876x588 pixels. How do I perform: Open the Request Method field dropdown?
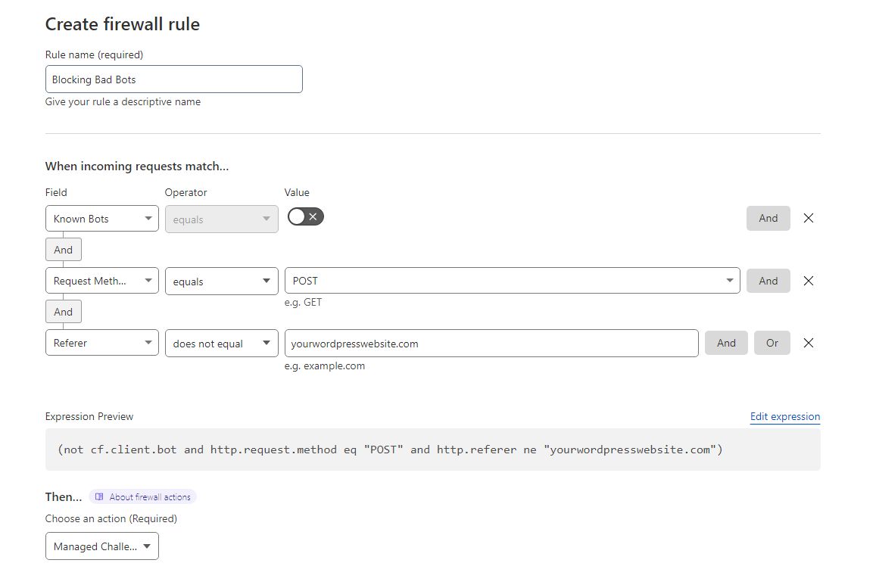[101, 281]
